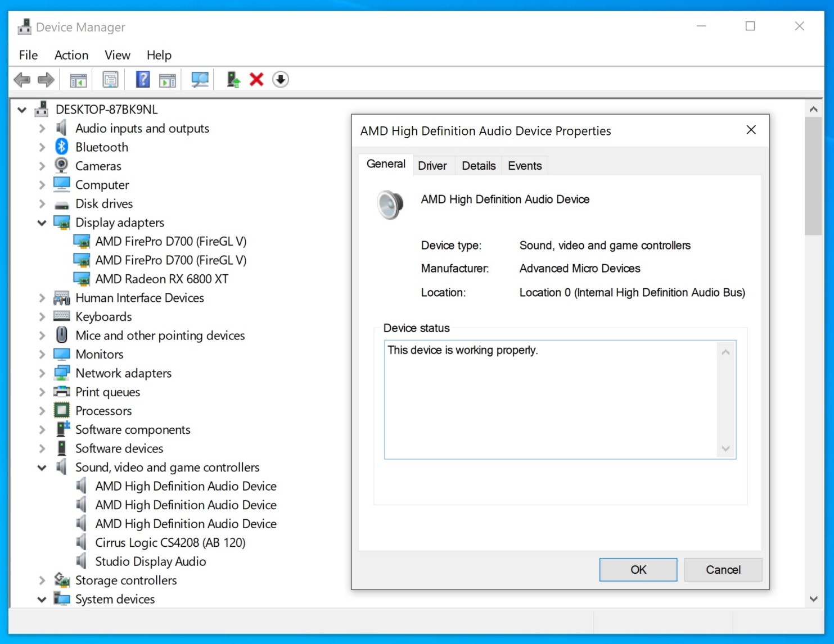Click the Processors category icon
This screenshot has height=644, width=834.
coord(61,410)
